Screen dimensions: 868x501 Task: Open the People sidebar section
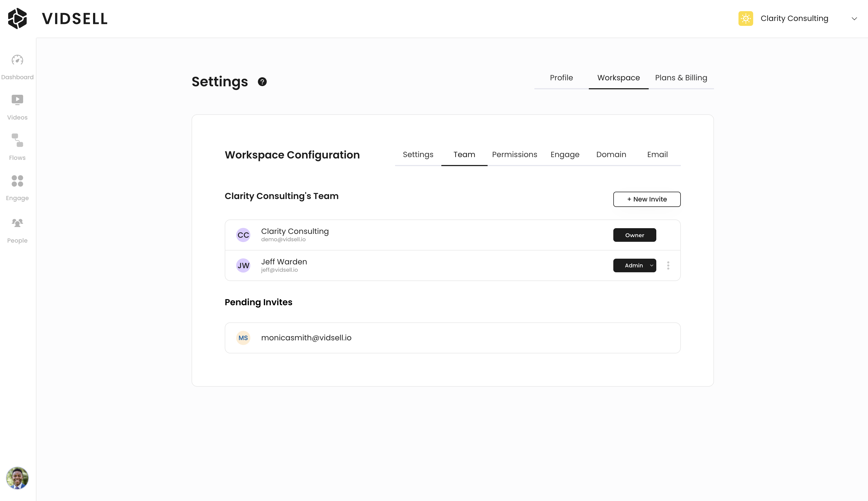[x=17, y=223]
